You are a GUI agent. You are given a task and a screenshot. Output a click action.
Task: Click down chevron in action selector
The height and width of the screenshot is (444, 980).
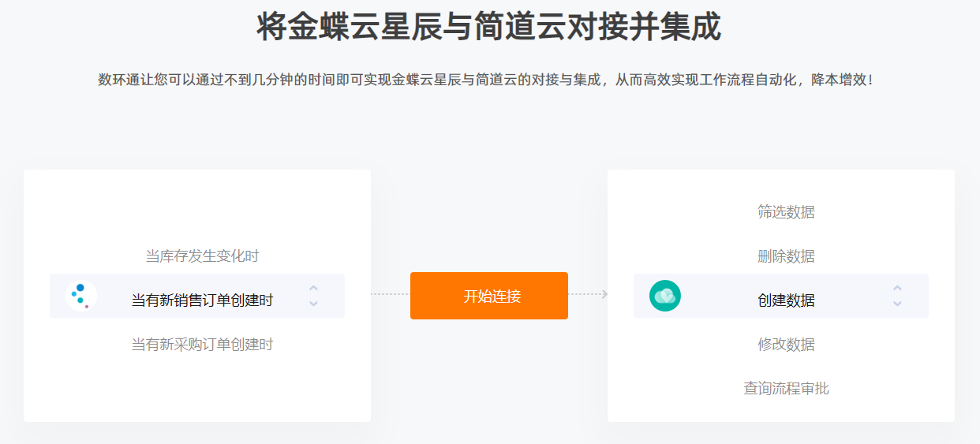(897, 304)
